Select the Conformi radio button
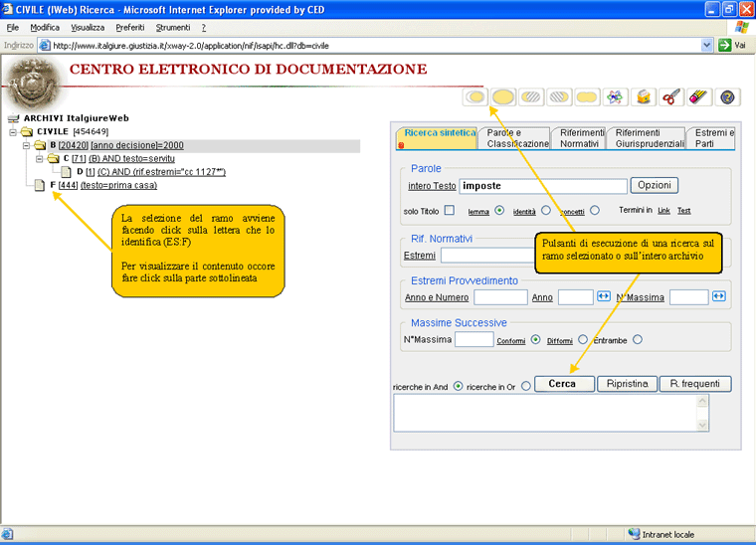756x545 pixels. [535, 340]
